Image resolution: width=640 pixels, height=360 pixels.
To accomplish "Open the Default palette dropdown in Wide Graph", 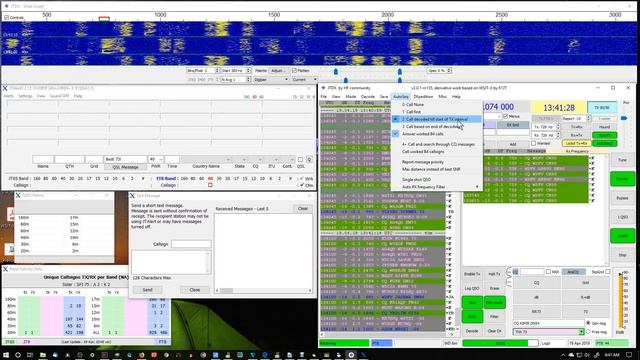I will pyautogui.click(x=271, y=80).
